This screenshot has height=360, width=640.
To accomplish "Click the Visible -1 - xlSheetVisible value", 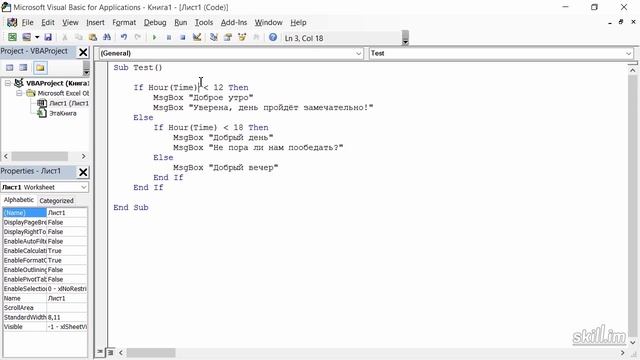I will coord(67,327).
